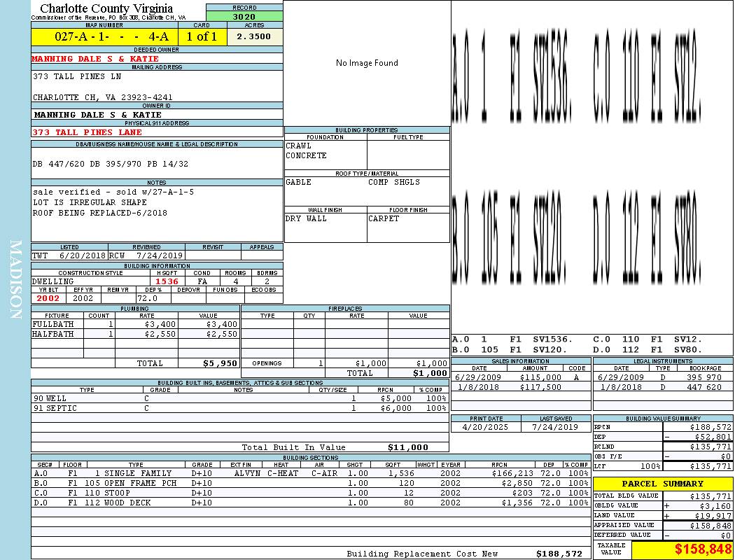Click RCLND value in building value summary
The height and width of the screenshot is (560, 735).
[710, 447]
